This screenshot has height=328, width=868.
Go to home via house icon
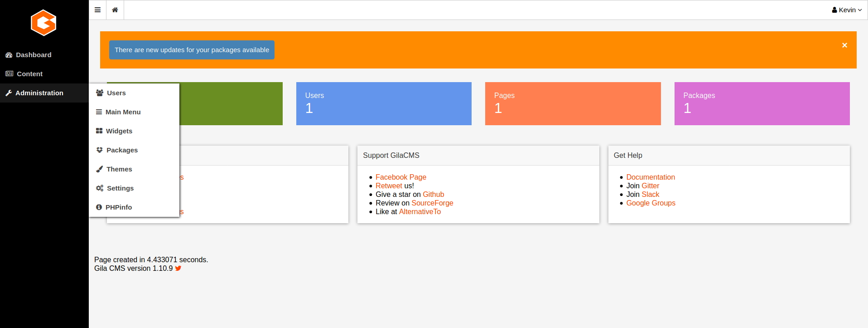click(115, 10)
